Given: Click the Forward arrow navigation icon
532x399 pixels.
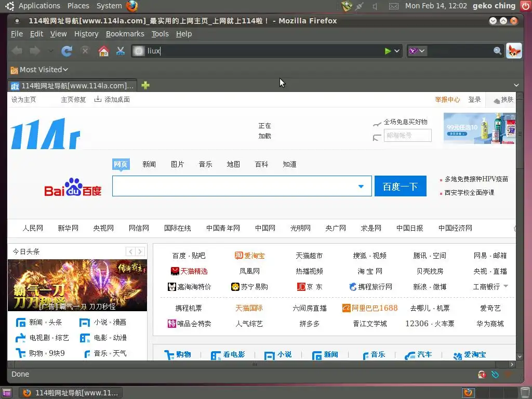Looking at the screenshot, I should (x=35, y=51).
